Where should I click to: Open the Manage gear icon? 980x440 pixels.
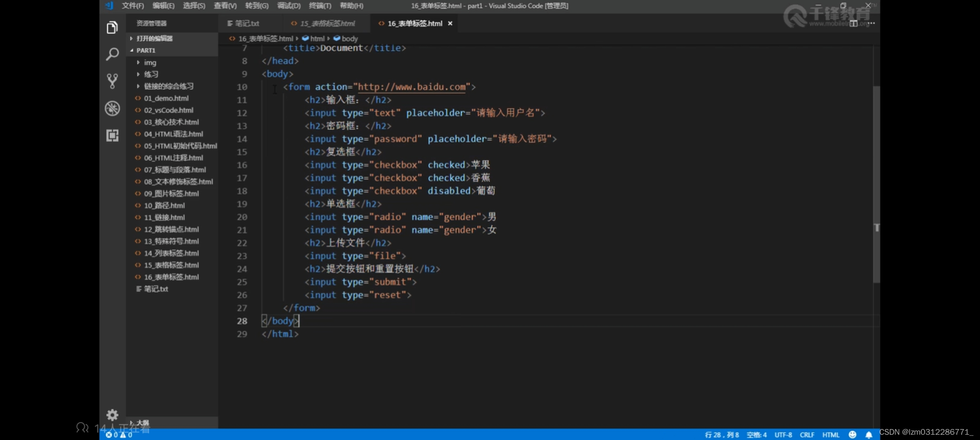click(x=112, y=415)
